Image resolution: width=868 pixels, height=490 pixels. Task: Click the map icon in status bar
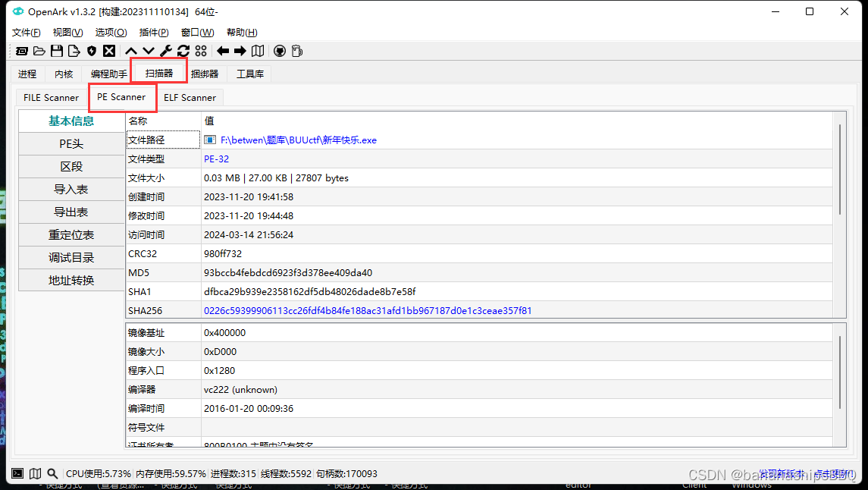[35, 473]
